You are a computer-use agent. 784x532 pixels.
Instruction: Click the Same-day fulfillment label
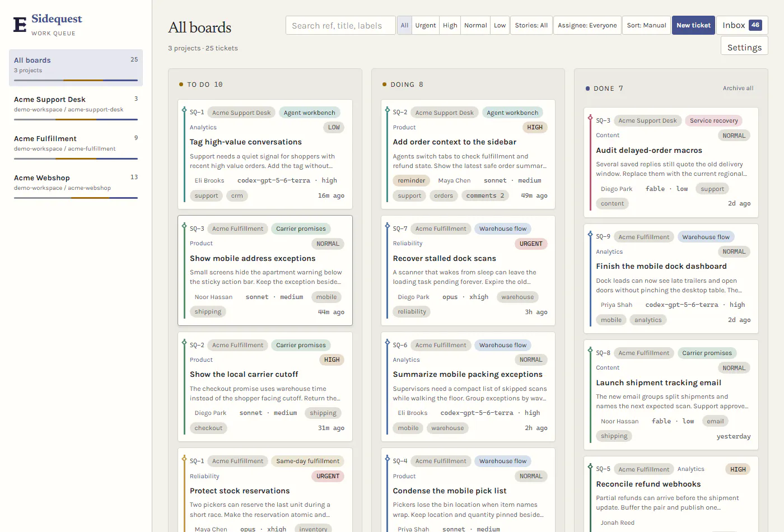(x=308, y=461)
